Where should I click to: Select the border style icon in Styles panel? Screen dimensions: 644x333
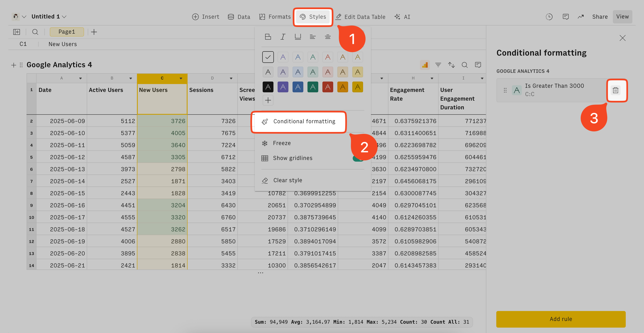(268, 37)
